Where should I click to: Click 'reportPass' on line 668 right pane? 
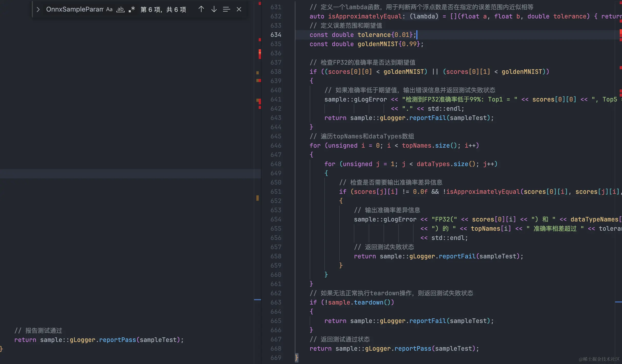(x=413, y=348)
